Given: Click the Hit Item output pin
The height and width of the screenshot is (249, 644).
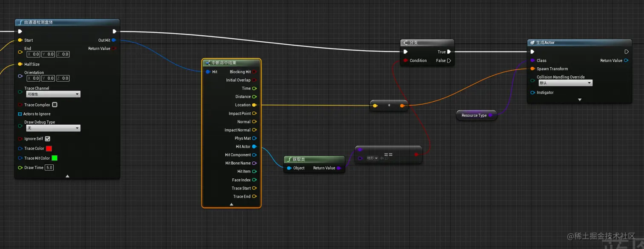Looking at the screenshot, I should (254, 172).
